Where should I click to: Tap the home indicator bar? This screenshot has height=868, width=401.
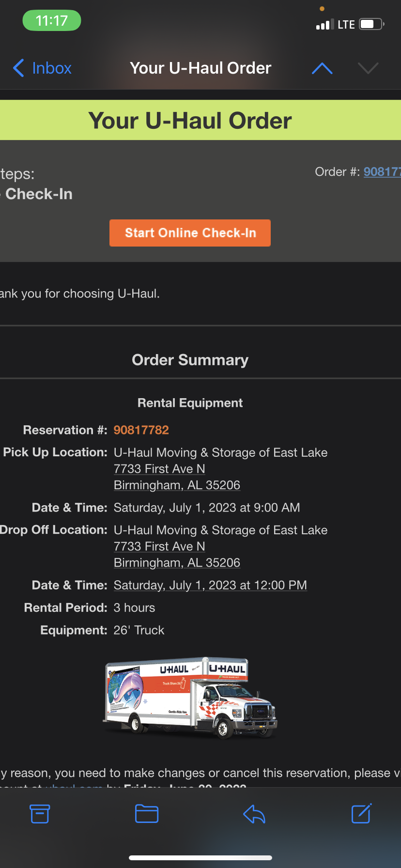[200, 858]
